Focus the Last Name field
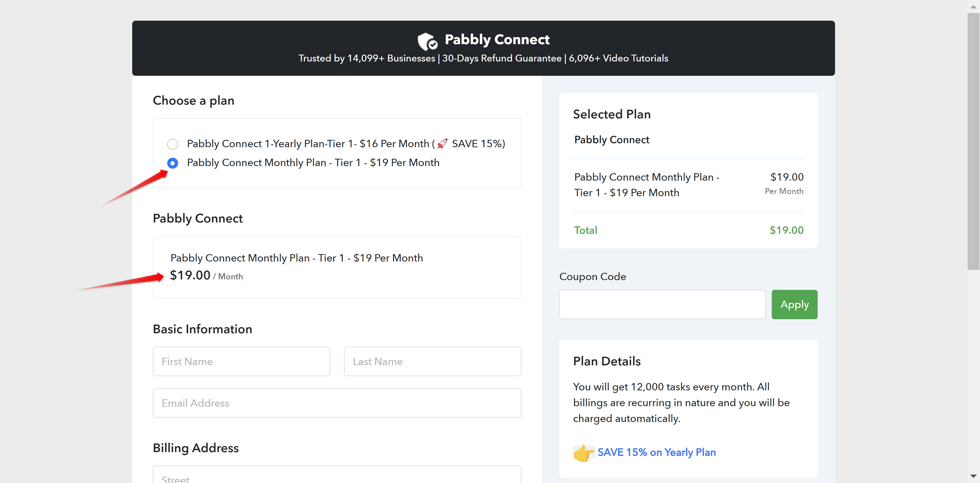The height and width of the screenshot is (483, 980). [x=432, y=361]
